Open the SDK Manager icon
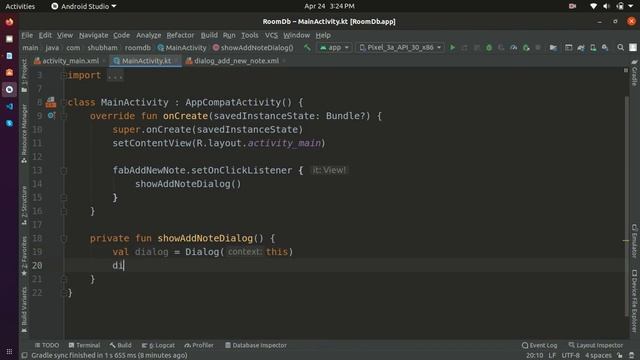The height and width of the screenshot is (360, 640). click(x=605, y=48)
